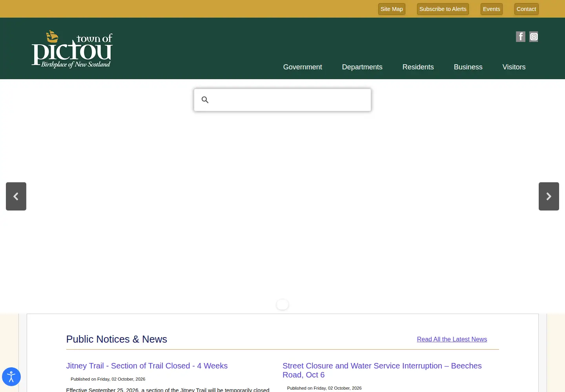Open Street Closure Beeches Road notice
Image resolution: width=565 pixels, height=392 pixels.
382,370
